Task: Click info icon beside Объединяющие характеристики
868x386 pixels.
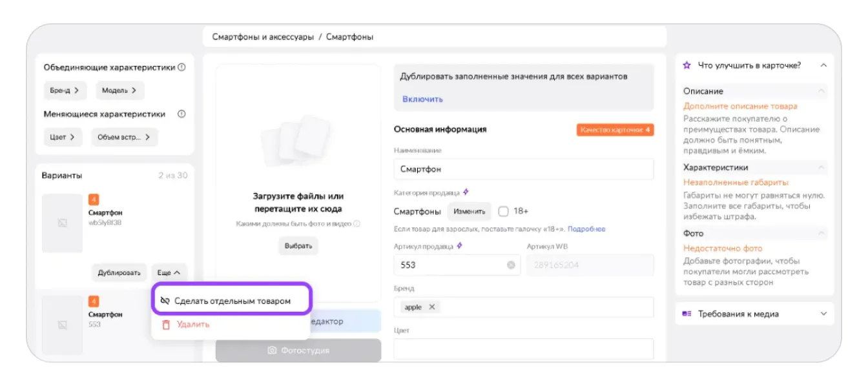Action: coord(181,67)
